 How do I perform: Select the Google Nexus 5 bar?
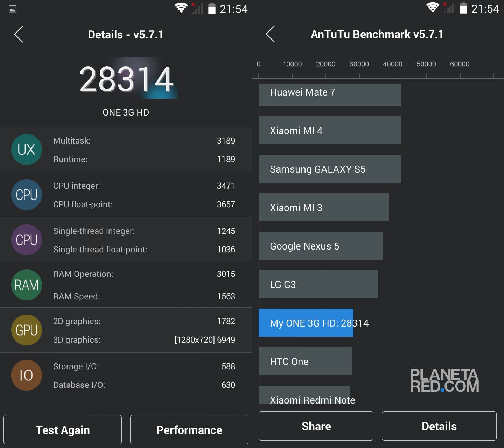(320, 246)
